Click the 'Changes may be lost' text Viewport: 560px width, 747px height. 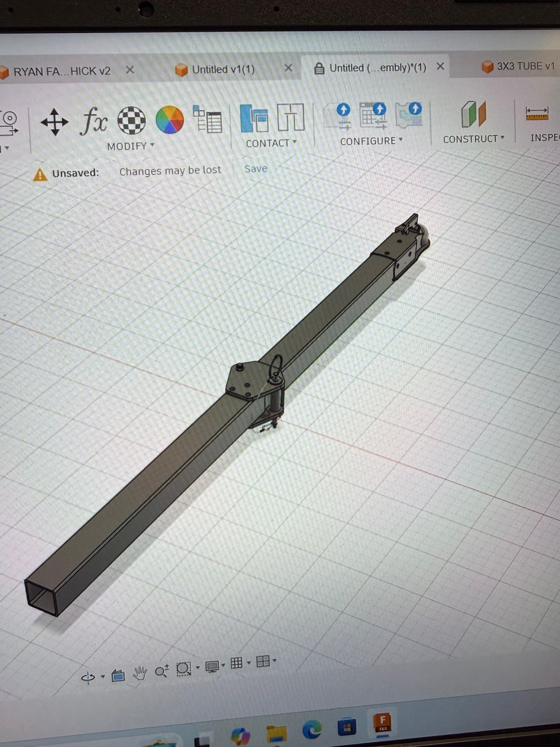click(x=170, y=171)
